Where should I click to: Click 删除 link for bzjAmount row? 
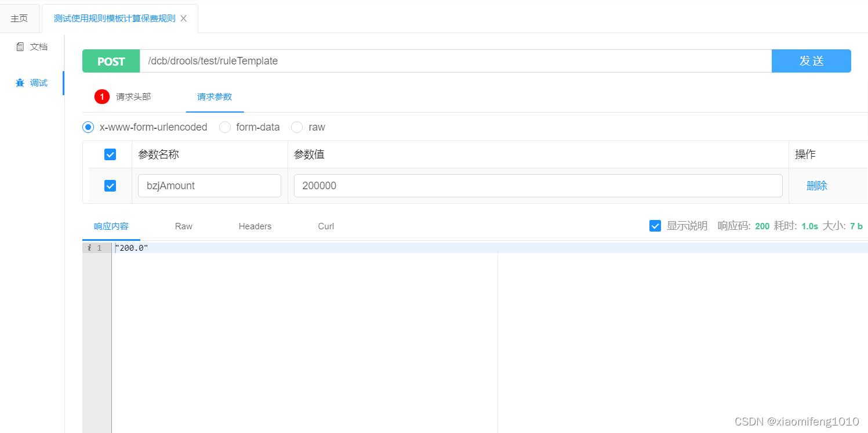click(x=817, y=186)
